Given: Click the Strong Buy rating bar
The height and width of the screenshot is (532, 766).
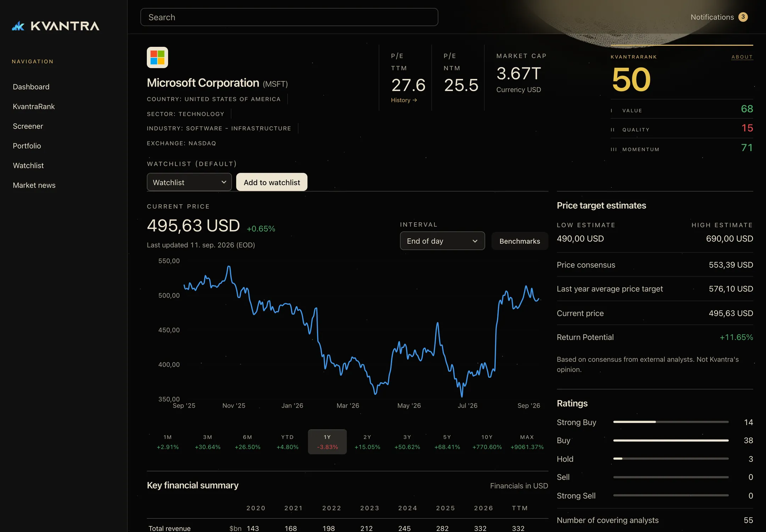Looking at the screenshot, I should (671, 422).
